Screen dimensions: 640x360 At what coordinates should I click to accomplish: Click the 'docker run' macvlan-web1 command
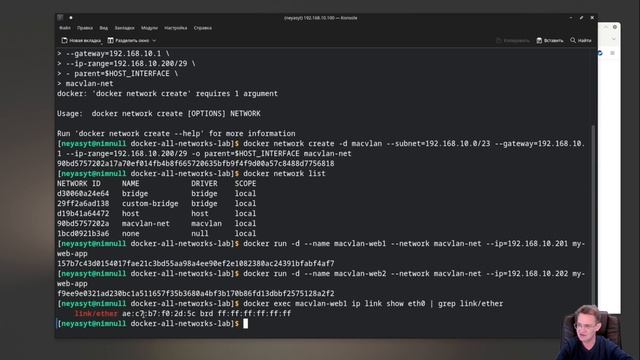point(321,249)
